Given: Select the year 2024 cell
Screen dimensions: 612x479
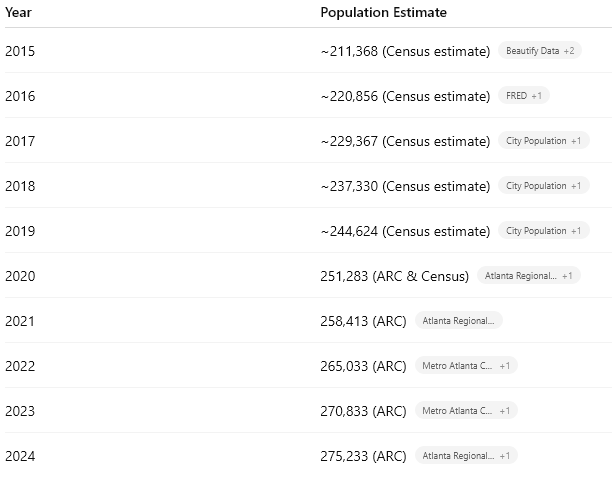Looking at the screenshot, I should (x=20, y=456).
